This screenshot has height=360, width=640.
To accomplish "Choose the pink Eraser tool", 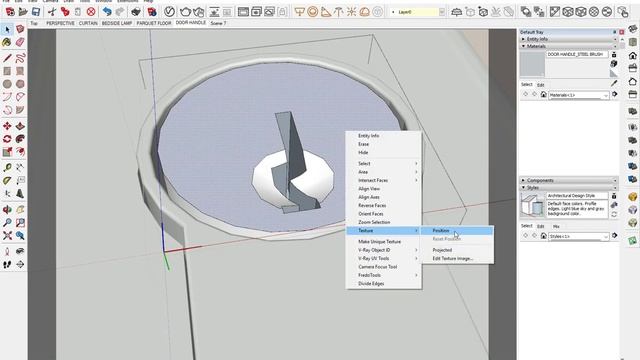I will coord(20,42).
